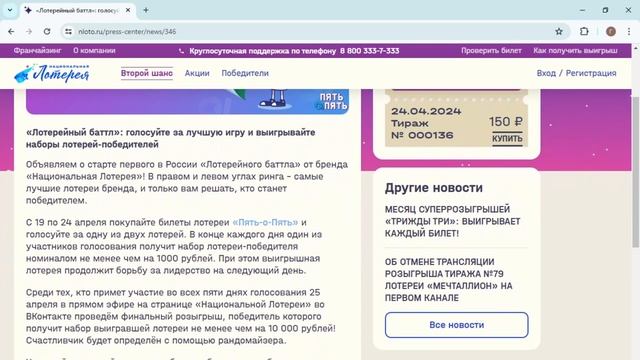This screenshot has height=360, width=640.
Task: Click the Регистрация link
Action: point(591,73)
